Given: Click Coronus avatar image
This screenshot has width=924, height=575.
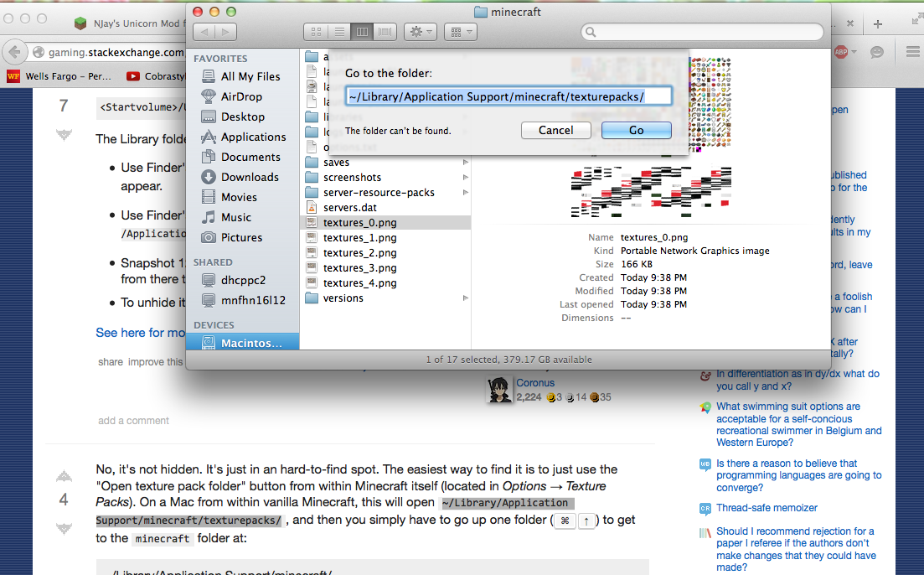Looking at the screenshot, I should pyautogui.click(x=500, y=390).
